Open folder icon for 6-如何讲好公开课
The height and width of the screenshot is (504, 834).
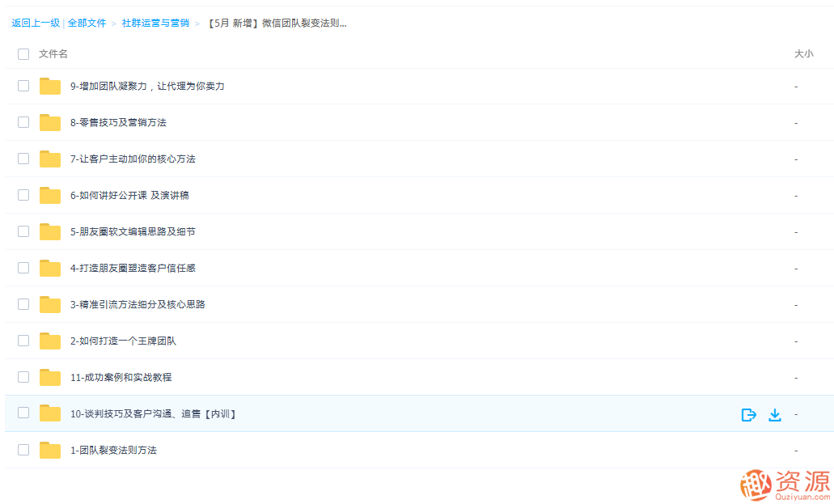tap(50, 195)
